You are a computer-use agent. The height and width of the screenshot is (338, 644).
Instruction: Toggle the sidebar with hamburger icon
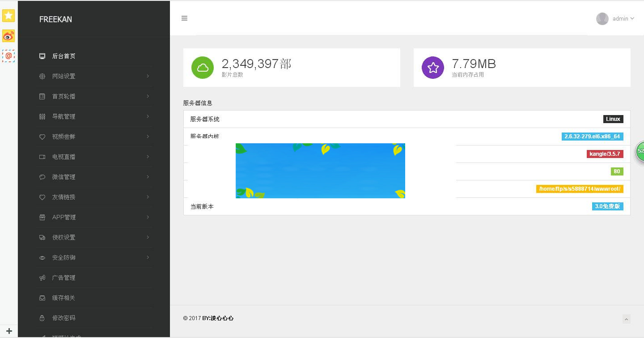click(184, 18)
